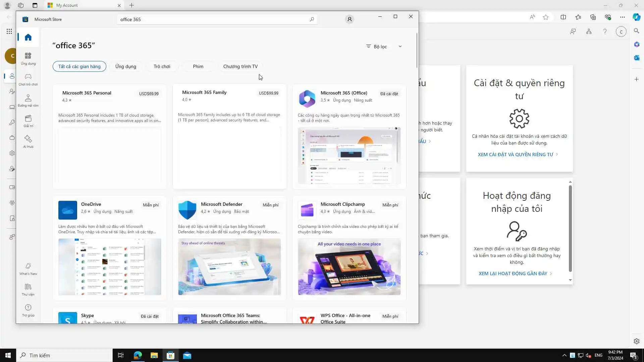Image resolution: width=644 pixels, height=362 pixels.
Task: Open Trợ giúp help icon
Action: pyautogui.click(x=28, y=310)
